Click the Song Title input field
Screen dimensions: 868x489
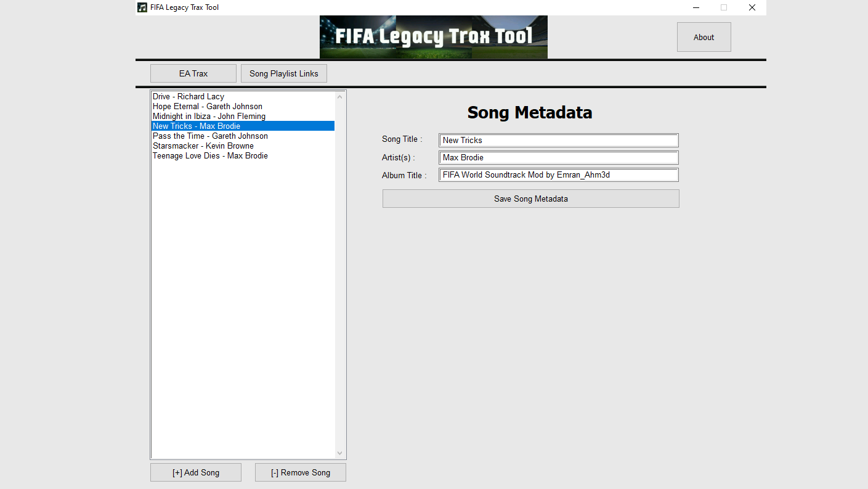[559, 140]
